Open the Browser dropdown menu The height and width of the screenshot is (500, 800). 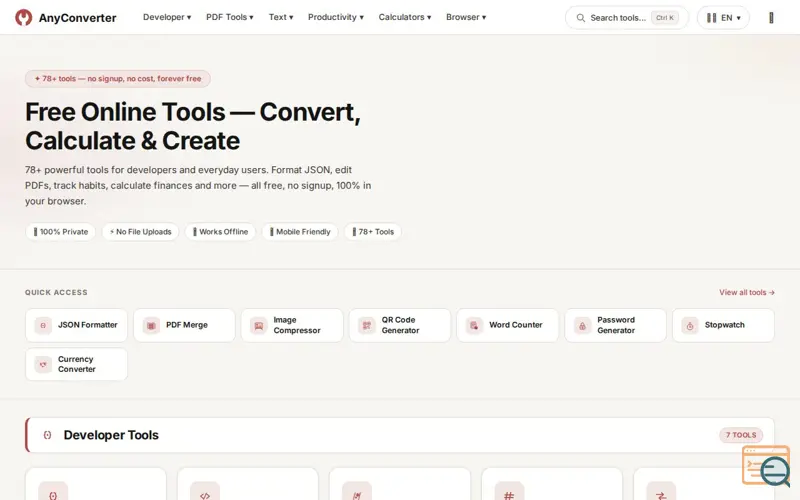coord(466,17)
